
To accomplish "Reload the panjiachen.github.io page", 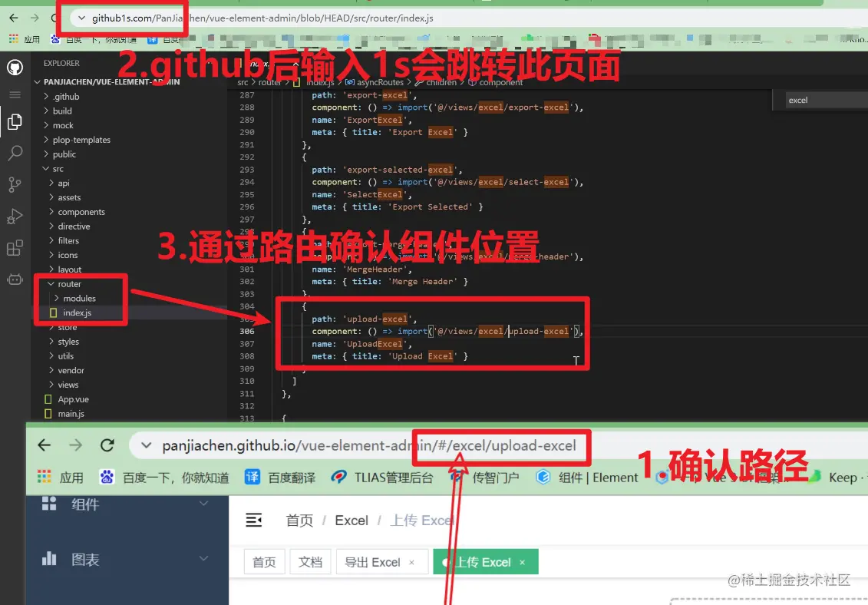I will [107, 445].
